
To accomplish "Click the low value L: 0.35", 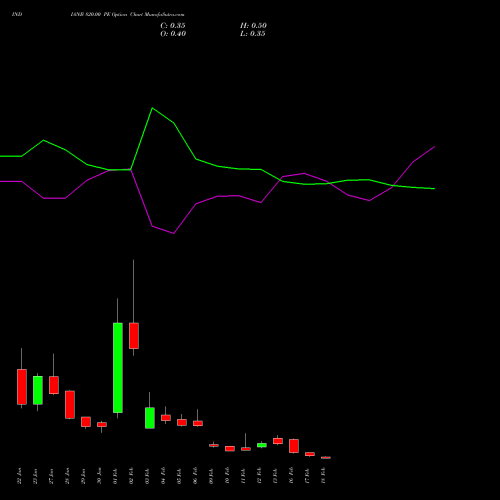I will (x=253, y=34).
